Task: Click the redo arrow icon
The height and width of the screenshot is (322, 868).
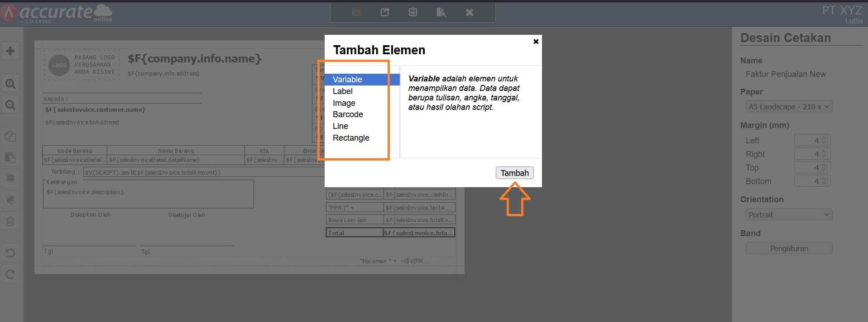Action: click(x=10, y=274)
